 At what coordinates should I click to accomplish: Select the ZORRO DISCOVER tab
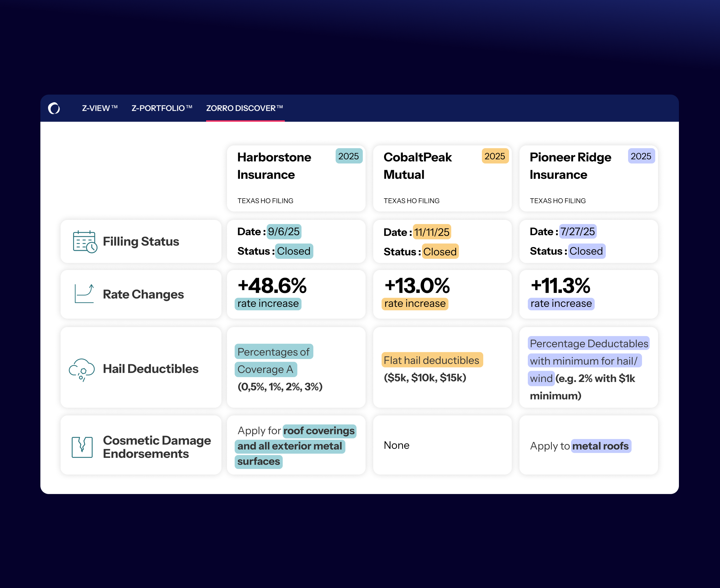(245, 108)
